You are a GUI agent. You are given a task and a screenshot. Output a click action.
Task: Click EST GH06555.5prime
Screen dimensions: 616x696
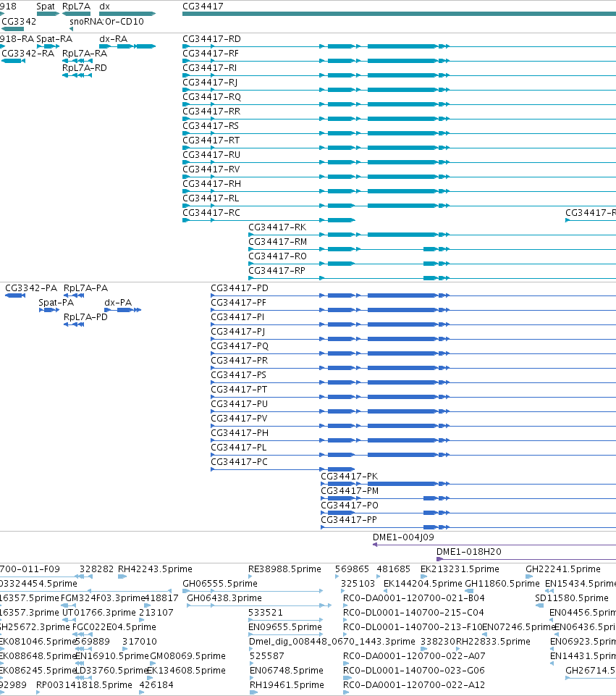pos(220,583)
